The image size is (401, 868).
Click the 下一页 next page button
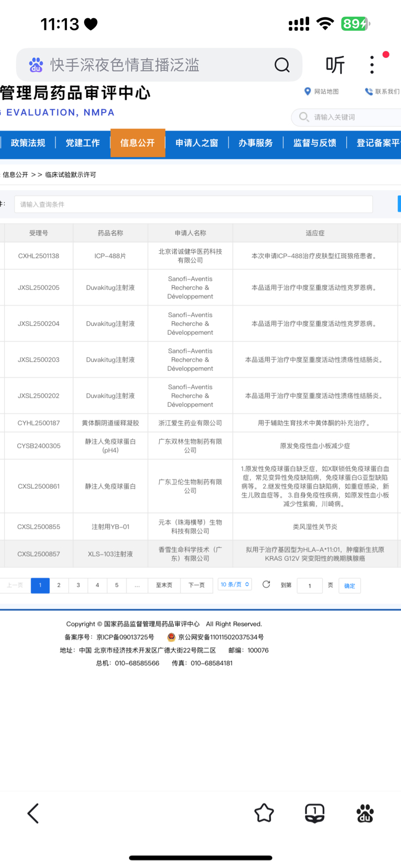click(x=196, y=585)
